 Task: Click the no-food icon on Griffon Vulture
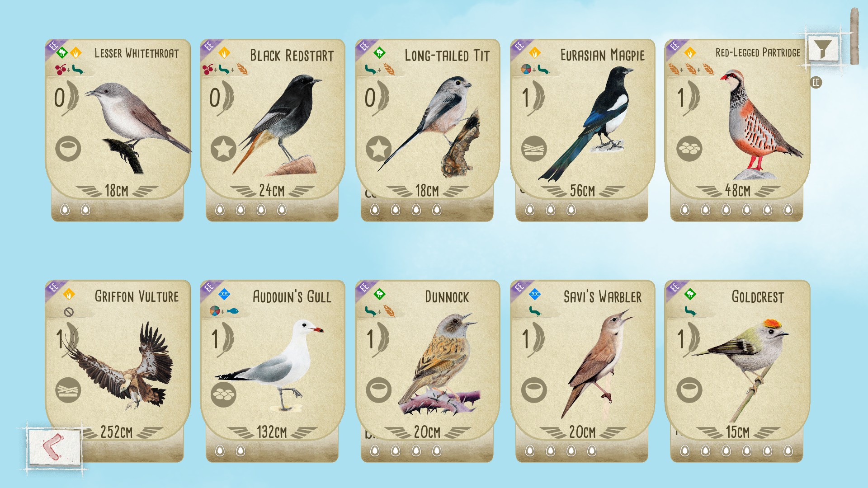[69, 312]
